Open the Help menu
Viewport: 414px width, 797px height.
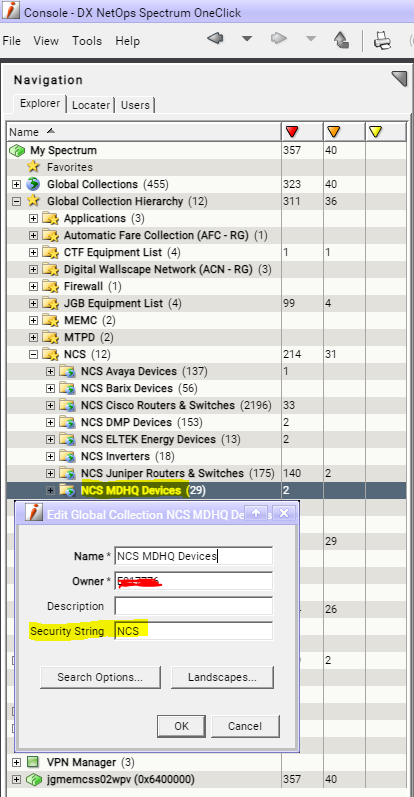[127, 41]
